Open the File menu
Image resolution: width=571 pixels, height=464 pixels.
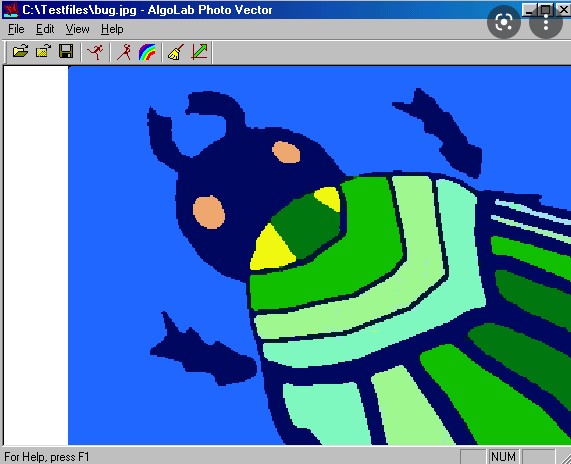[x=16, y=29]
